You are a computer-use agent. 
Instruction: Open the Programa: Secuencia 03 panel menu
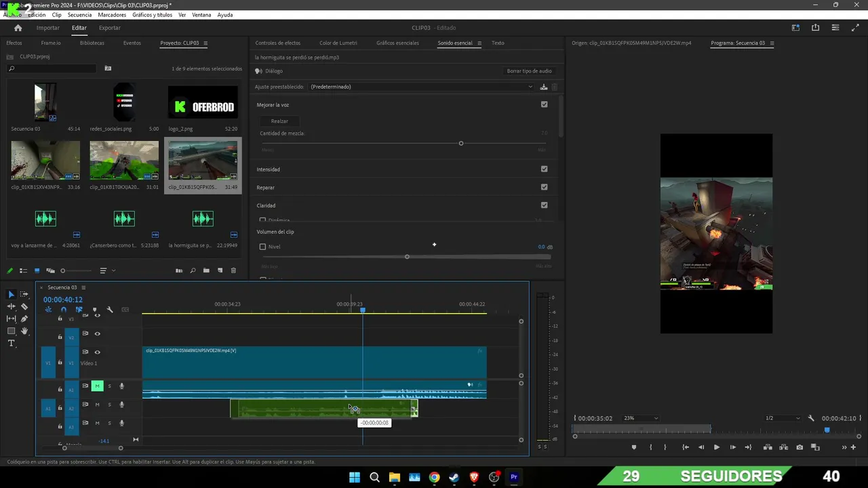pyautogui.click(x=772, y=43)
